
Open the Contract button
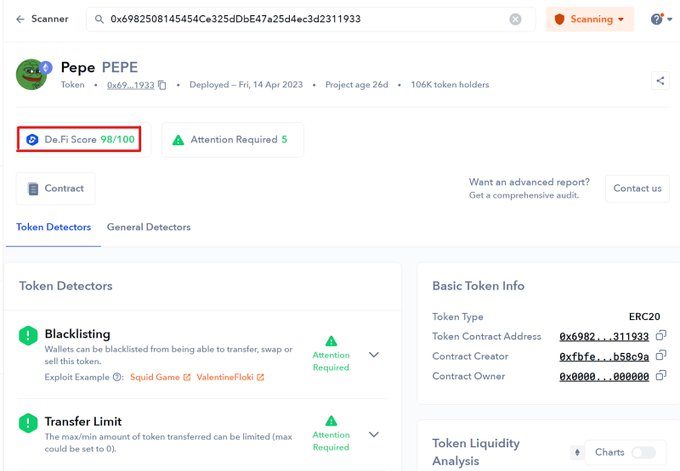[56, 188]
